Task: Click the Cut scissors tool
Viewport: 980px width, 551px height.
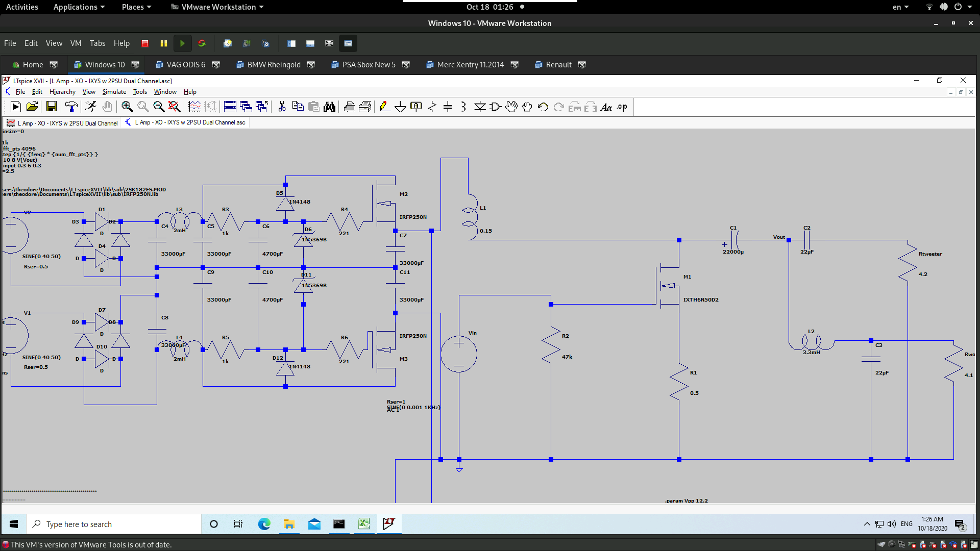Action: point(282,107)
